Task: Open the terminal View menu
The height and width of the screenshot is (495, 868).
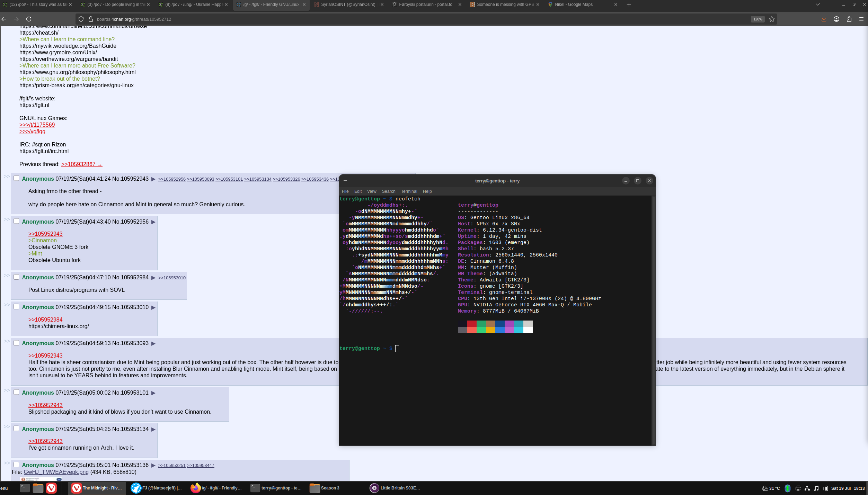Action: [372, 191]
